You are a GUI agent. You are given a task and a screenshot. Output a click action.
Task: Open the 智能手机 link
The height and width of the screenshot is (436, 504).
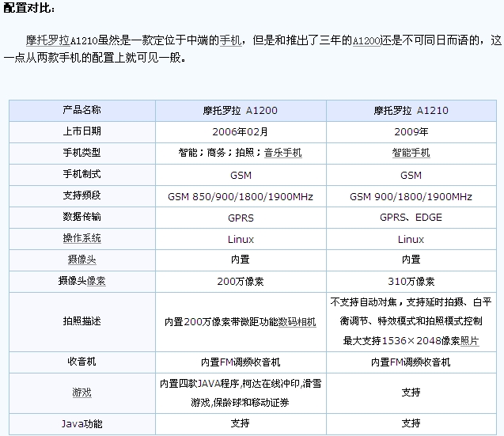[411, 153]
